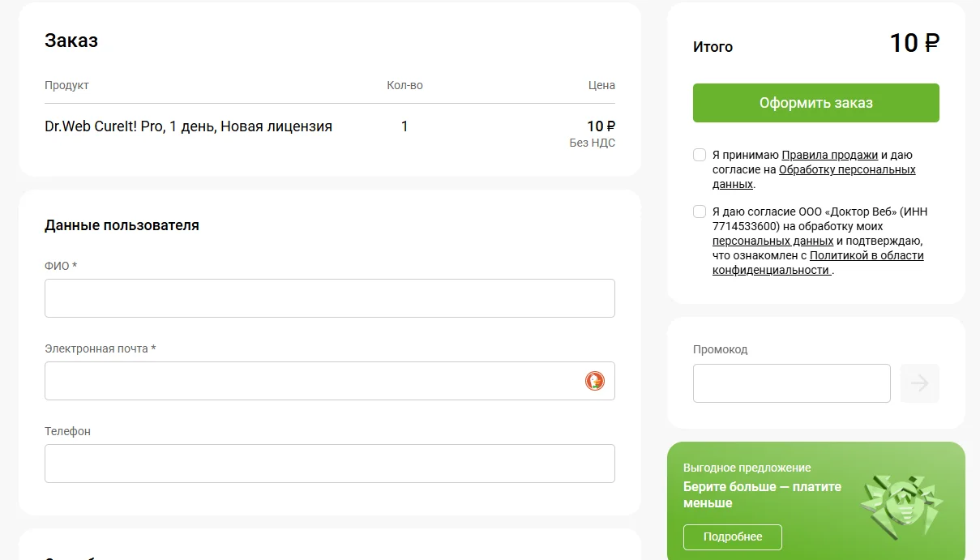Open Подробнее in the offer banner
Screen dimensions: 980x560
click(x=733, y=537)
